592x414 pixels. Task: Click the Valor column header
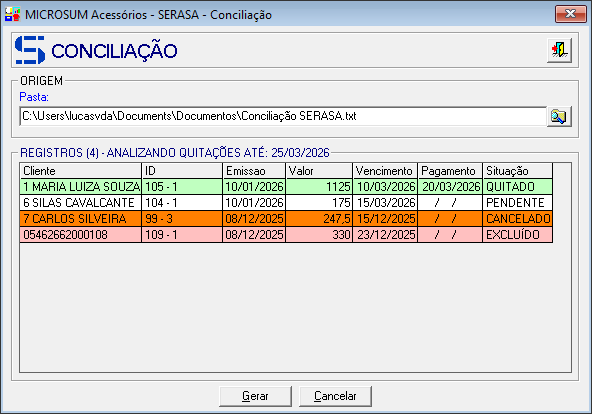point(319,171)
